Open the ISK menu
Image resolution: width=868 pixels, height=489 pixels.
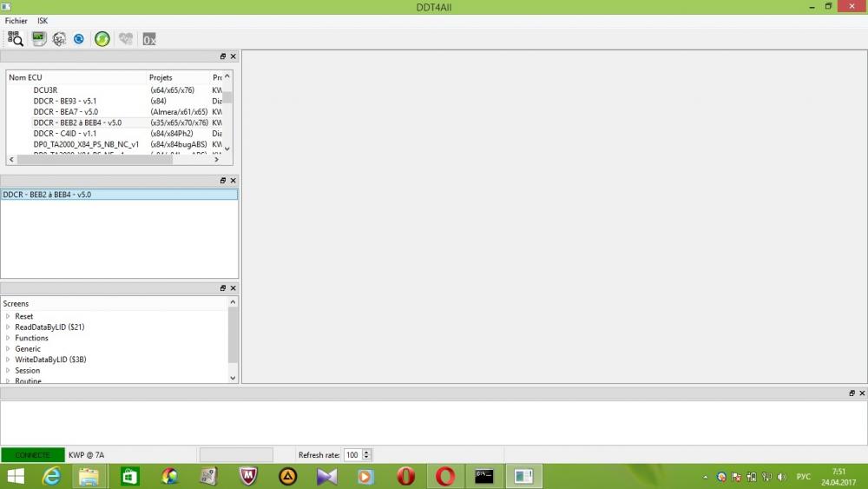(x=43, y=21)
